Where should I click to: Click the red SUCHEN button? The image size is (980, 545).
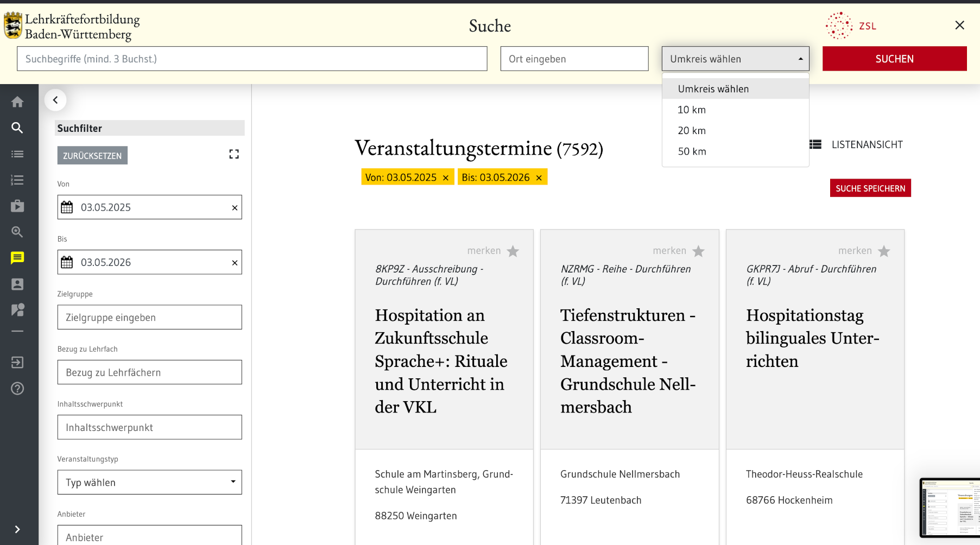(894, 59)
